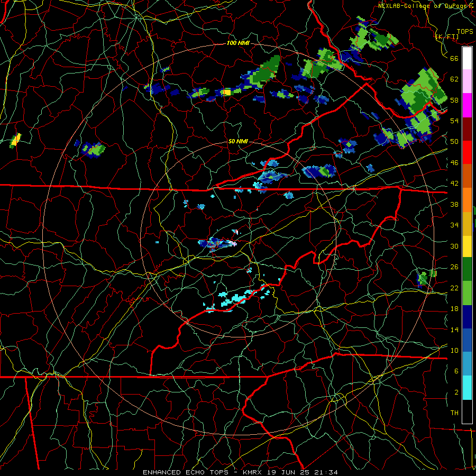This screenshot has width=476, height=476.
Task: Click the '6' legend value
Action: pos(456,371)
